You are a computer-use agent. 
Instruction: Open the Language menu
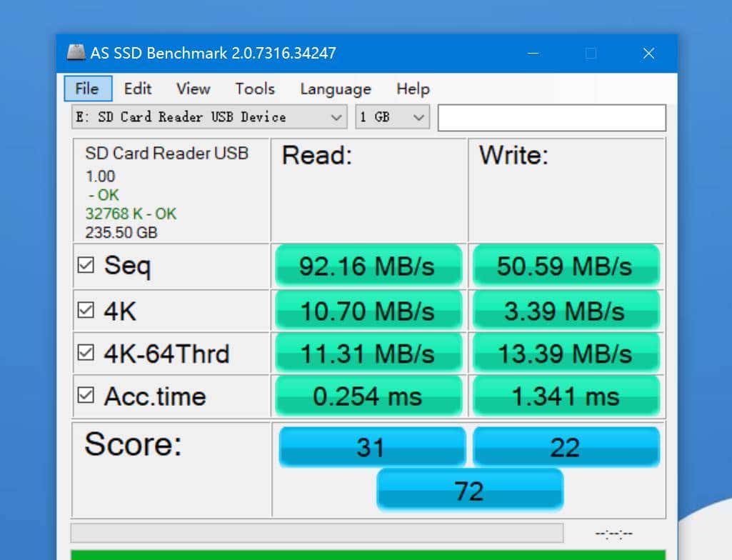[x=335, y=89]
